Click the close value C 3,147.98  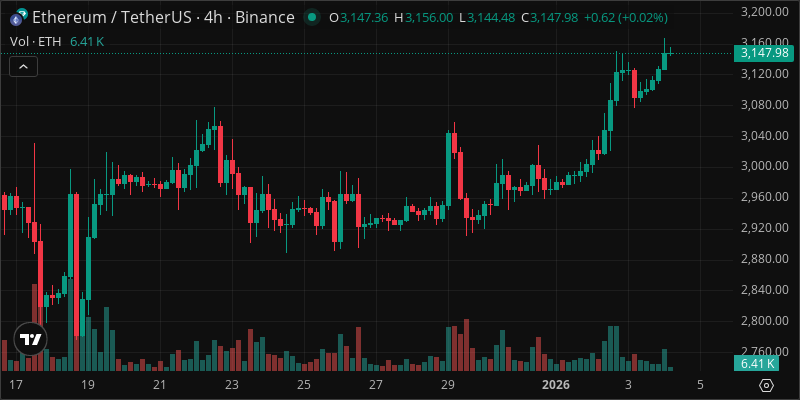[549, 18]
